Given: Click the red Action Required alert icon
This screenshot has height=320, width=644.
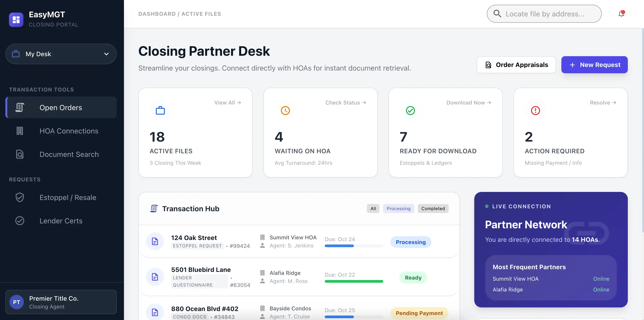Looking at the screenshot, I should (x=535, y=110).
